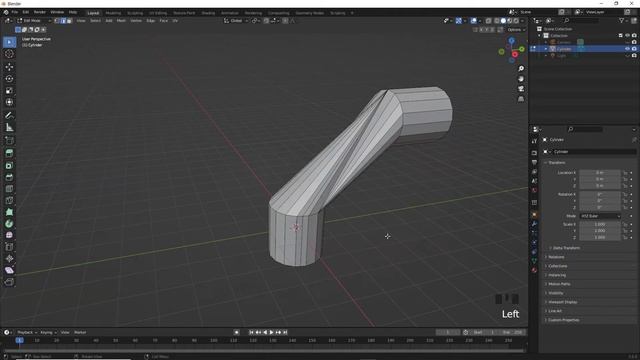Jump to timeline end button
This screenshot has width=640, height=360.
(285, 332)
